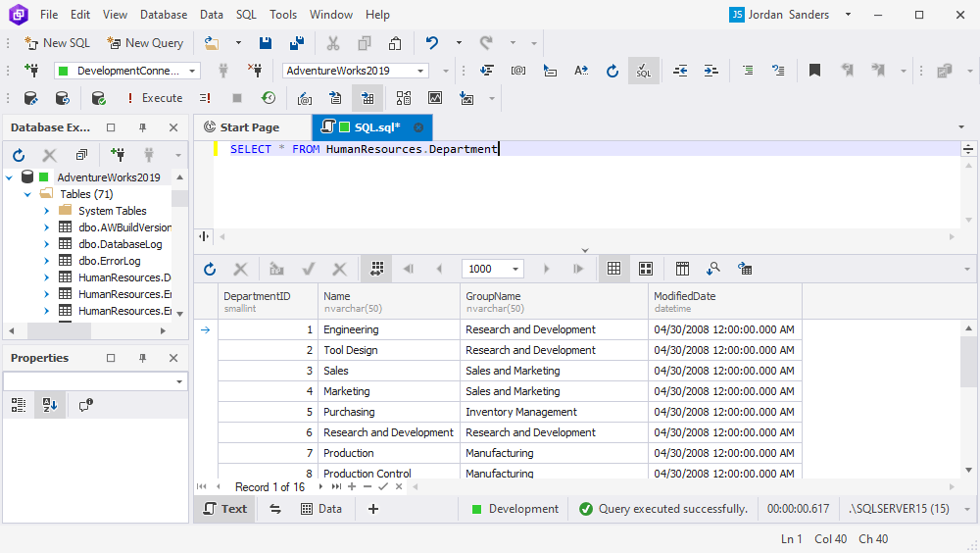980x553 pixels.
Task: Click the plus button to add a view
Action: [x=373, y=509]
